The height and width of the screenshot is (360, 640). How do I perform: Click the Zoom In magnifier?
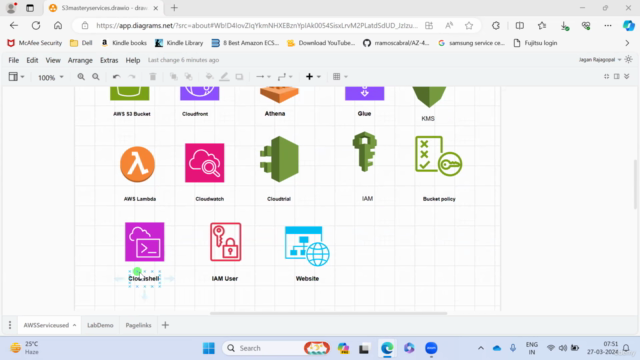81,77
